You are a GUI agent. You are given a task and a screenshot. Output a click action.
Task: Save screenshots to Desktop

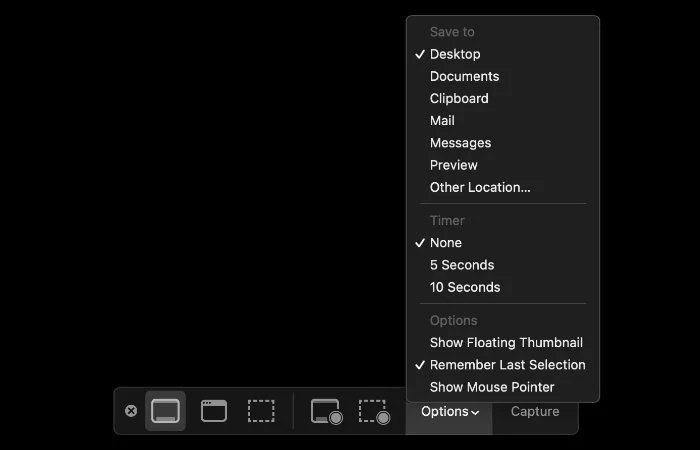click(x=455, y=54)
